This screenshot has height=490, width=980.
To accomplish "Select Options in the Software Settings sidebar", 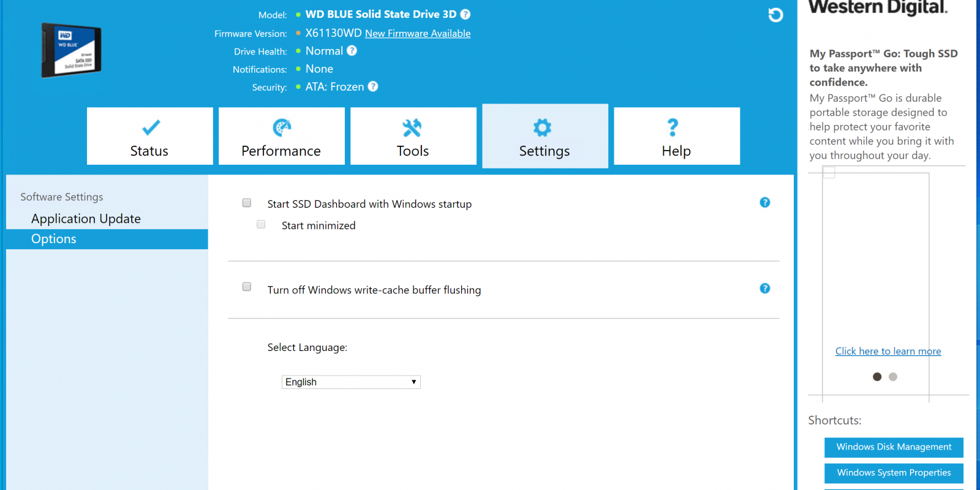I will (107, 239).
